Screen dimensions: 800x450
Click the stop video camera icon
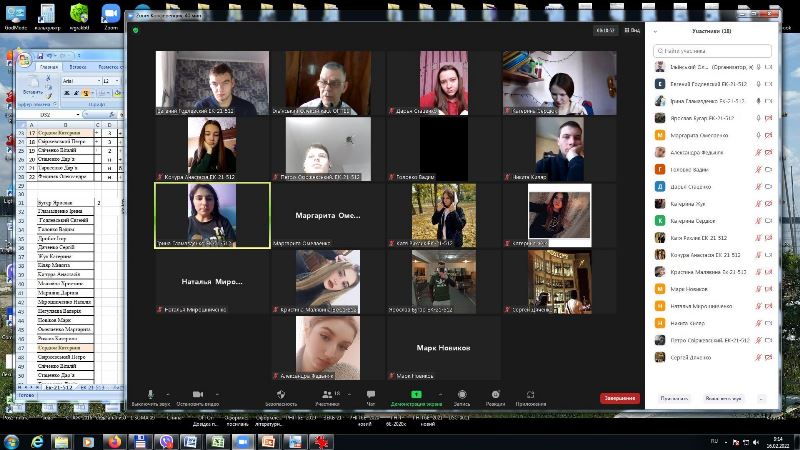(197, 394)
